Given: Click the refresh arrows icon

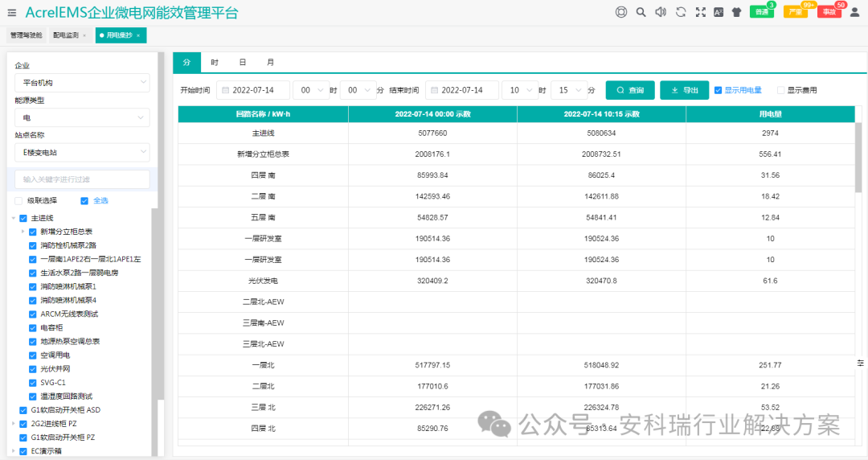Looking at the screenshot, I should (681, 12).
